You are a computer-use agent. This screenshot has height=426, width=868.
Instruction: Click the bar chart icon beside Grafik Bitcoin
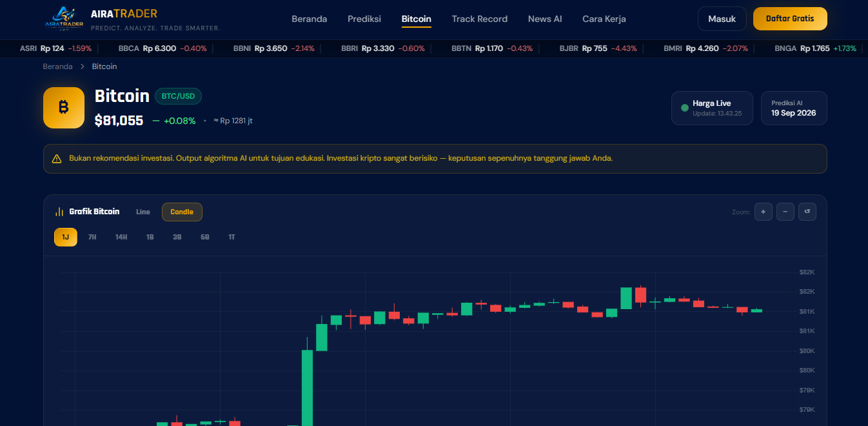pos(59,212)
